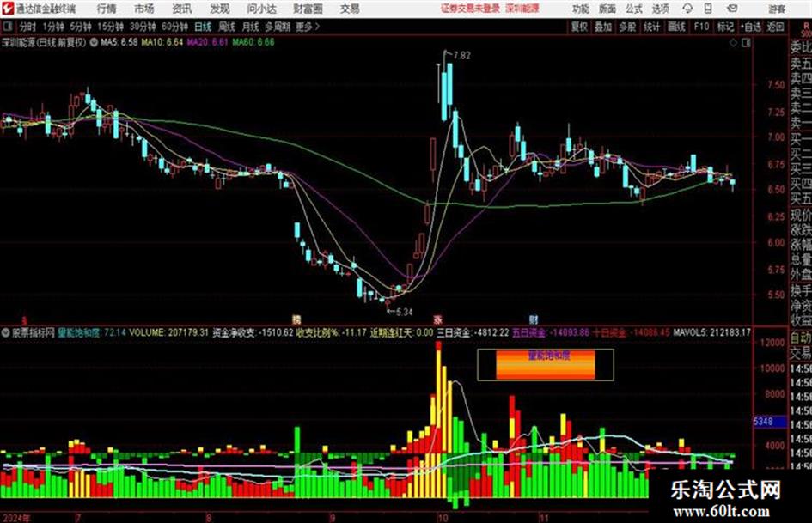Click the 返回 back button
The image size is (812, 523).
point(775,27)
